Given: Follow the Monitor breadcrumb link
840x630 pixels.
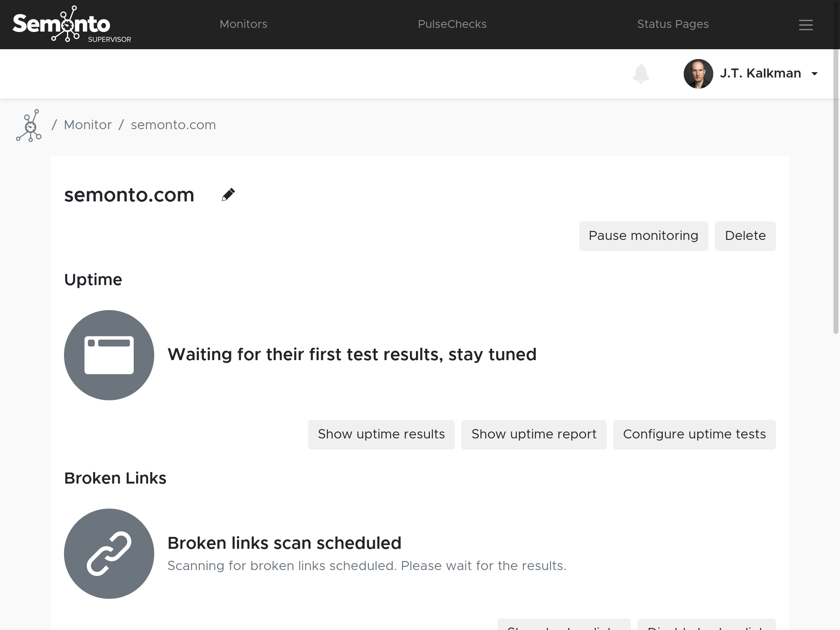Looking at the screenshot, I should click(88, 125).
